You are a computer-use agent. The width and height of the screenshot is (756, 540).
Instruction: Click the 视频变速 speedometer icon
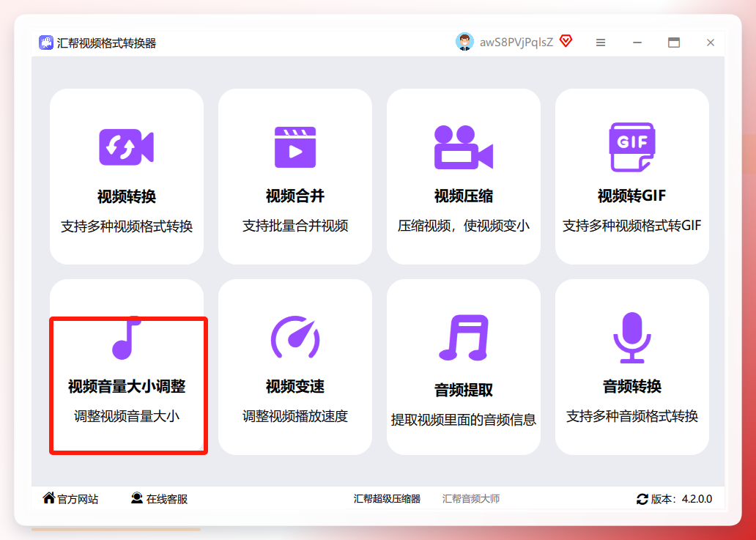click(x=295, y=337)
